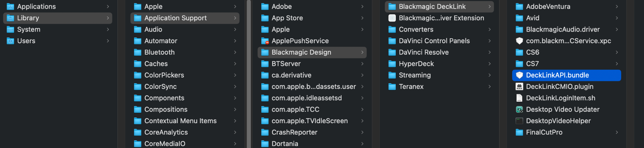Select the DaVinci Control Panels folder

click(434, 41)
